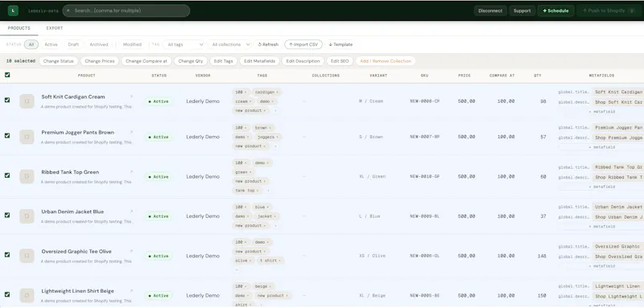Download the Template
The height and width of the screenshot is (308, 644).
[341, 44]
